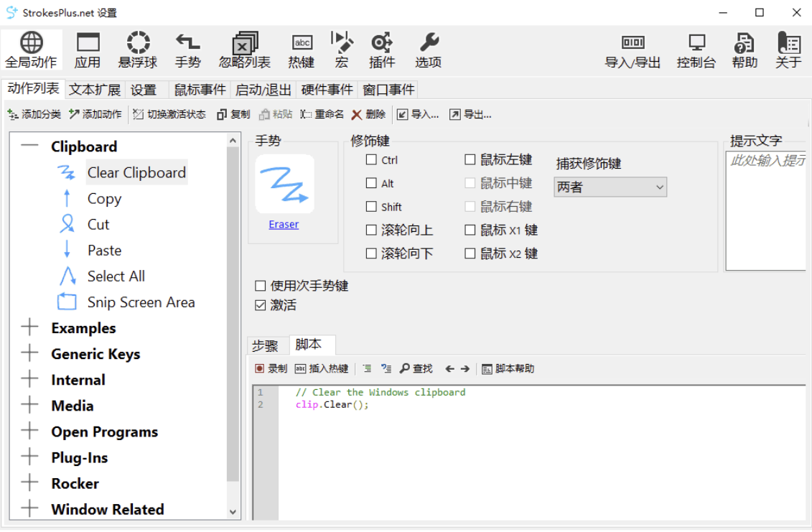The image size is (812, 532).
Task: Open the 热键 (Hotkeys) settings
Action: pyautogui.click(x=301, y=48)
